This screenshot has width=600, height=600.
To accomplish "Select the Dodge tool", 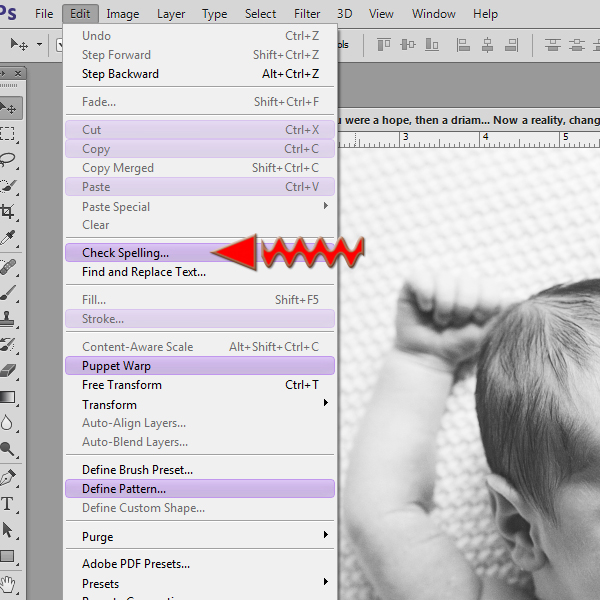I will coord(7,448).
